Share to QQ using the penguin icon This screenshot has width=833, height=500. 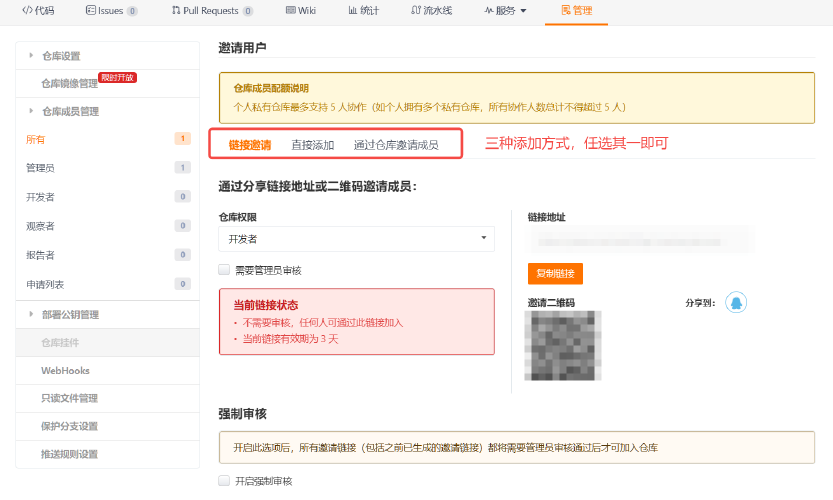point(736,302)
